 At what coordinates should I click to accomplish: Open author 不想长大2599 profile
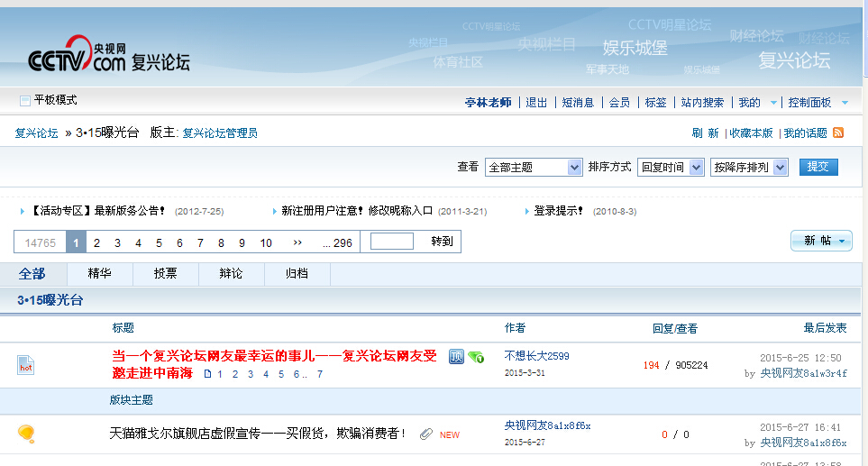pyautogui.click(x=537, y=356)
